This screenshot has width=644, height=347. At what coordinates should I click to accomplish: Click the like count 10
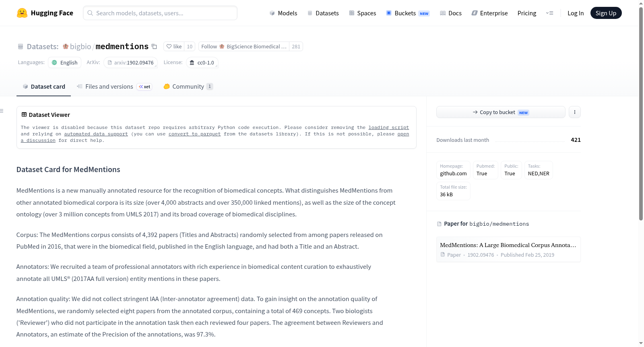(x=190, y=46)
